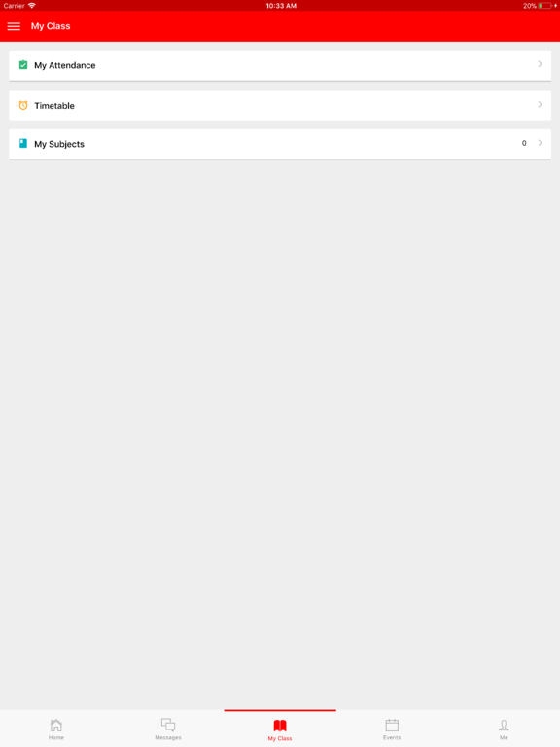Tap the teal book Subjects icon
560x747 pixels.
point(23,143)
